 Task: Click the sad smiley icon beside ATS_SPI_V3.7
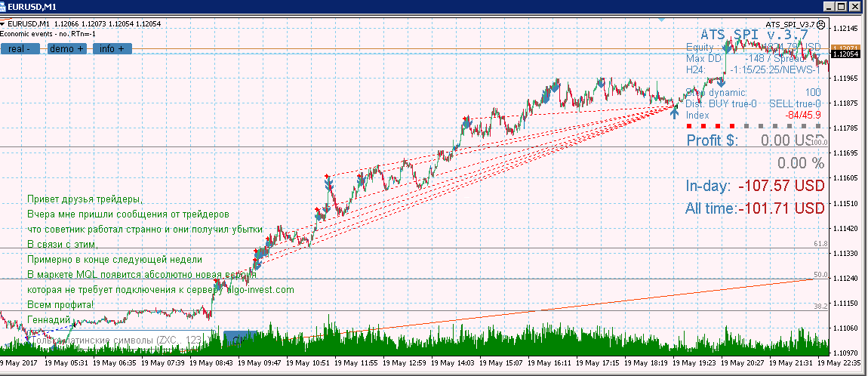coord(821,24)
